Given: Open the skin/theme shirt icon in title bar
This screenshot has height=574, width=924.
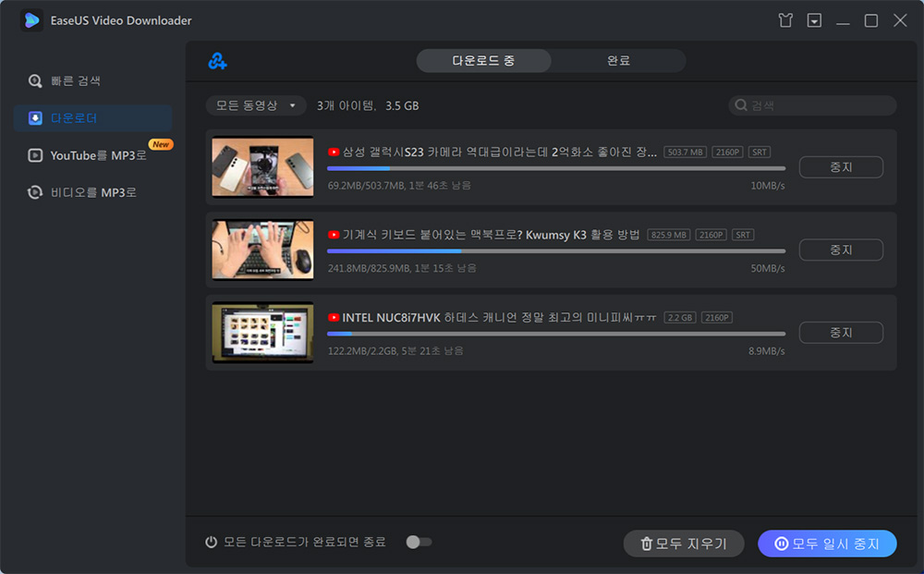Looking at the screenshot, I should click(x=784, y=20).
